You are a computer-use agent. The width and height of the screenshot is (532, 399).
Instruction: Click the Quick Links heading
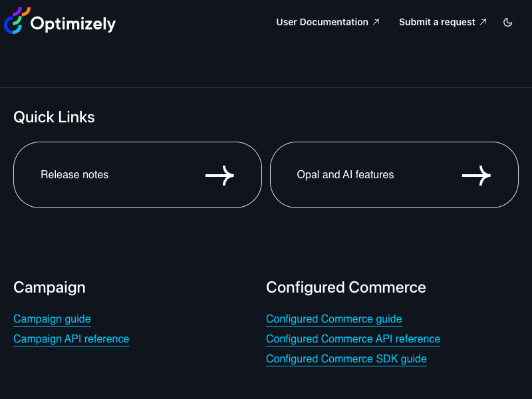pos(54,117)
